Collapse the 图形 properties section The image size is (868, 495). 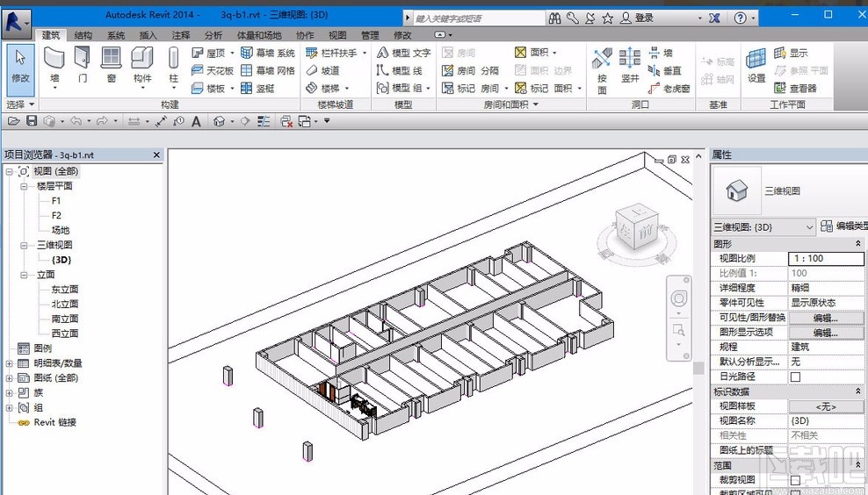[x=857, y=244]
